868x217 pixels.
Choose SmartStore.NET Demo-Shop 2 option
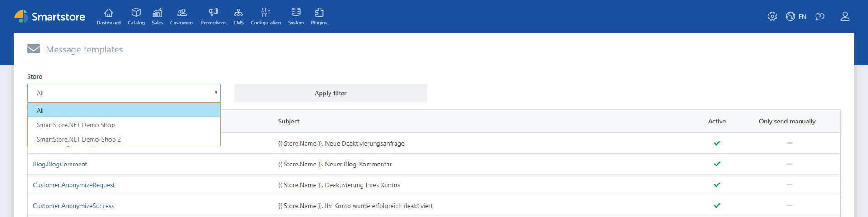(x=79, y=139)
